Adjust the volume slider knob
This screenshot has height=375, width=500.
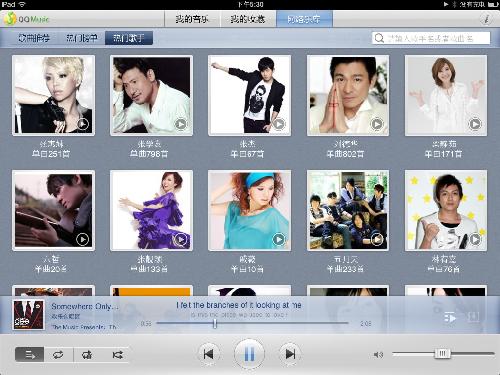point(442,353)
